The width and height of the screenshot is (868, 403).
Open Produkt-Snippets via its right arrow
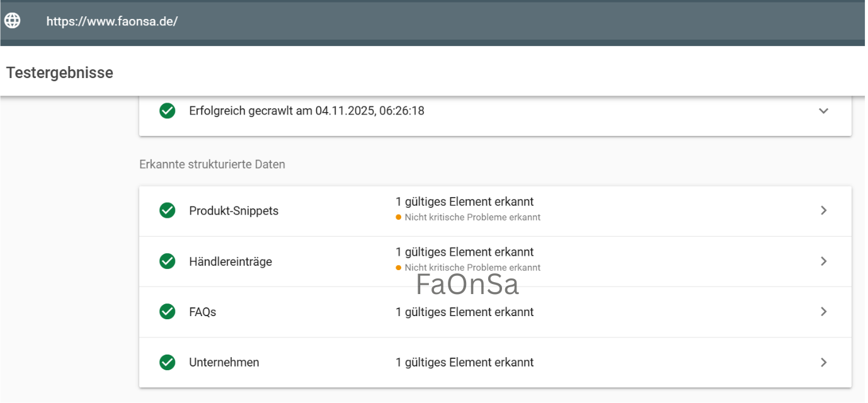point(823,210)
